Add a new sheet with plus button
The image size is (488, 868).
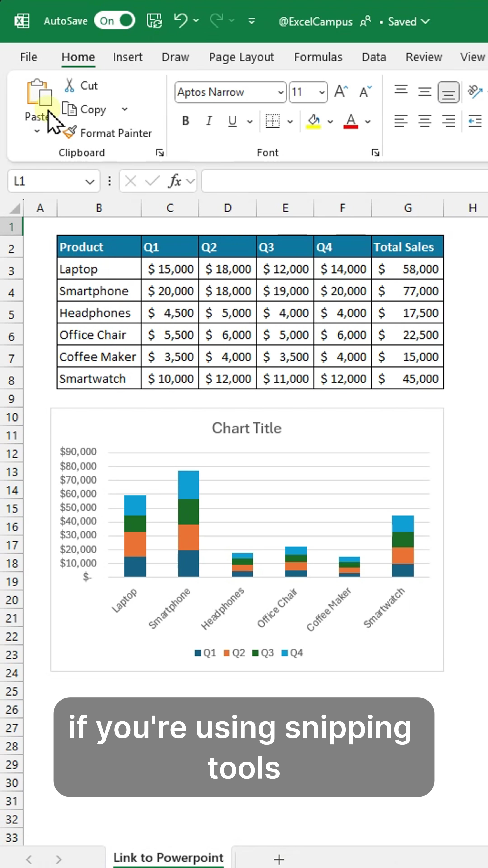279,859
